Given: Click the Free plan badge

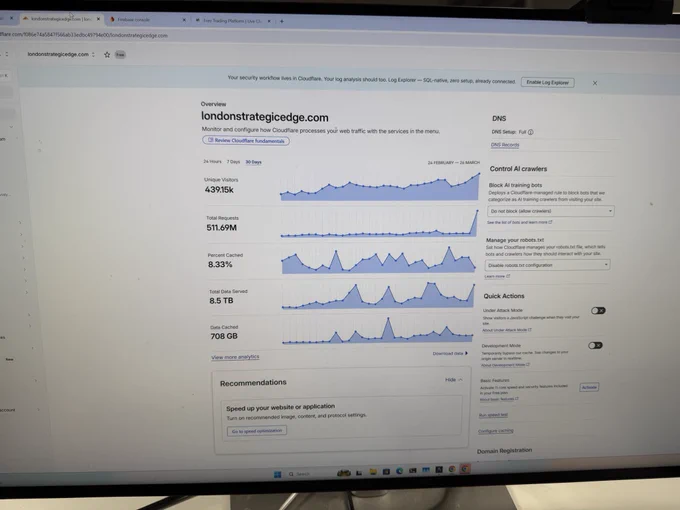Looking at the screenshot, I should 120,55.
